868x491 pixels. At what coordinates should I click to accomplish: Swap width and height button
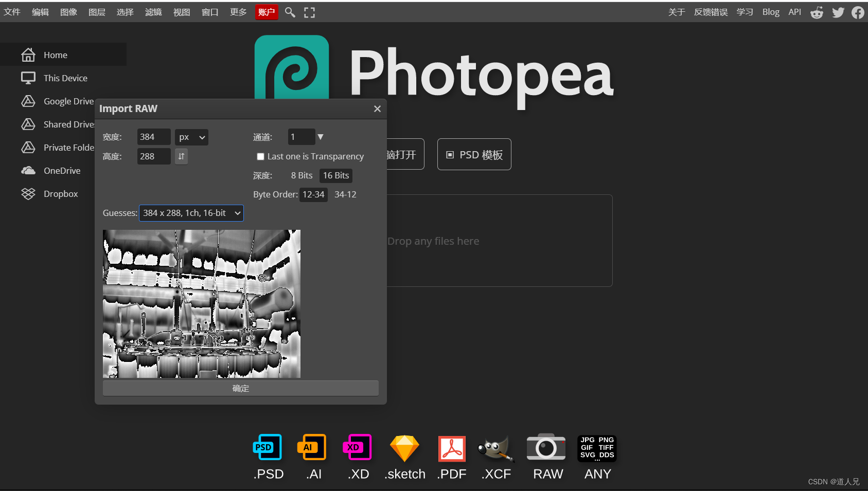[x=181, y=156]
